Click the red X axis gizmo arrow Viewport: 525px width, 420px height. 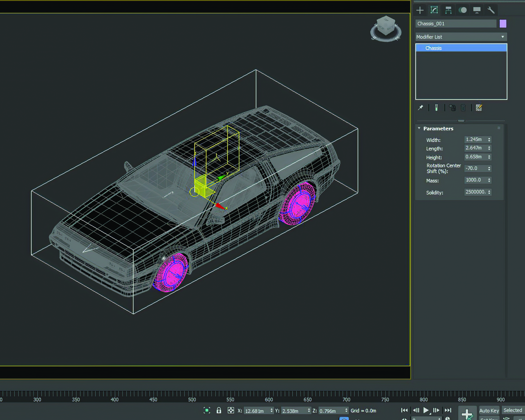point(220,206)
